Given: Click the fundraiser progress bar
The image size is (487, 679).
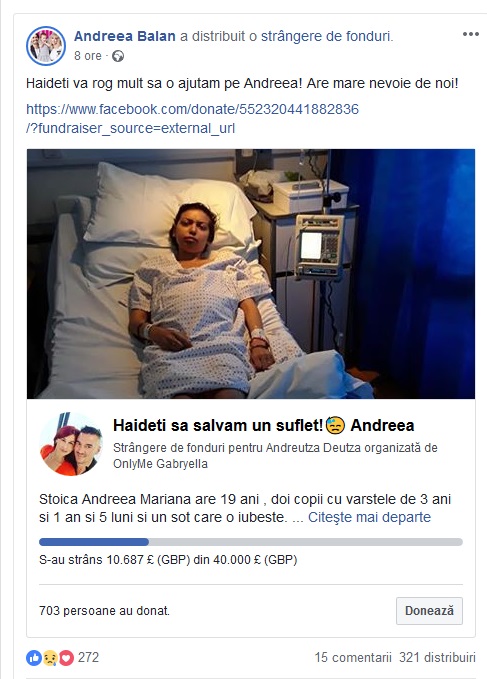Looking at the screenshot, I should 251,542.
